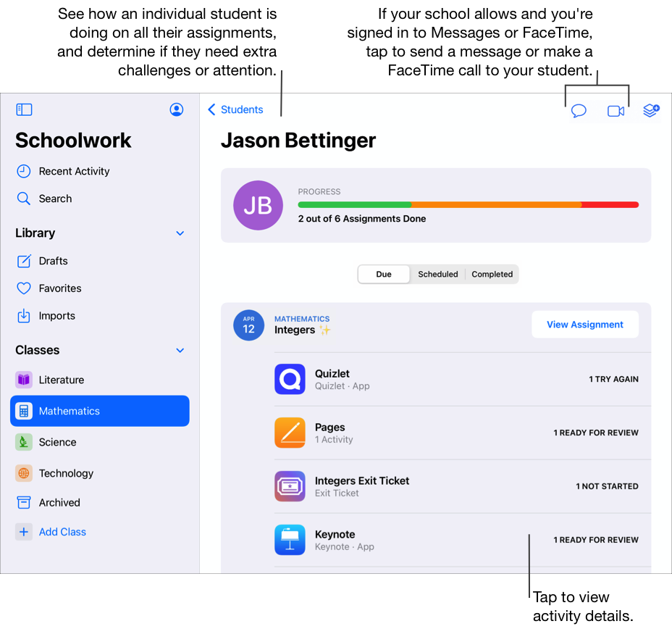Image resolution: width=672 pixels, height=629 pixels.
Task: Start a video call from the toolbar
Action: click(x=615, y=111)
